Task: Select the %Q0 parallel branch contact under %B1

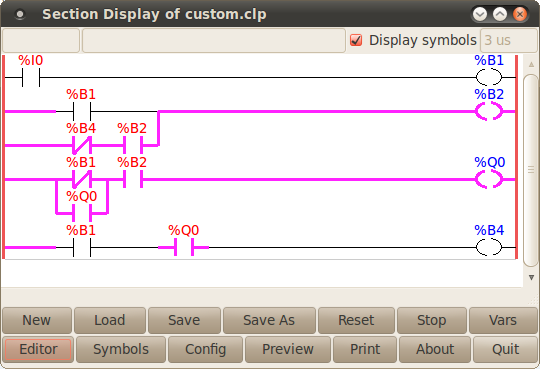Action: tap(82, 213)
